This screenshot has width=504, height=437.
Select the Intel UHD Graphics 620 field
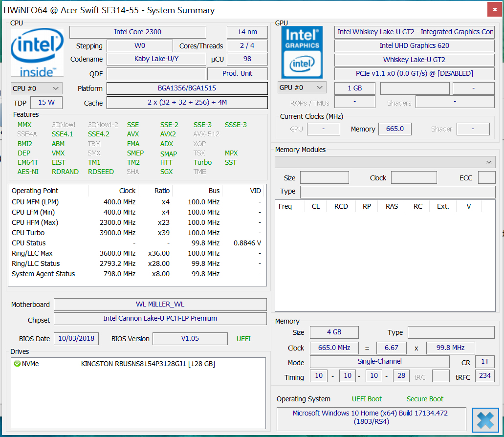point(415,45)
